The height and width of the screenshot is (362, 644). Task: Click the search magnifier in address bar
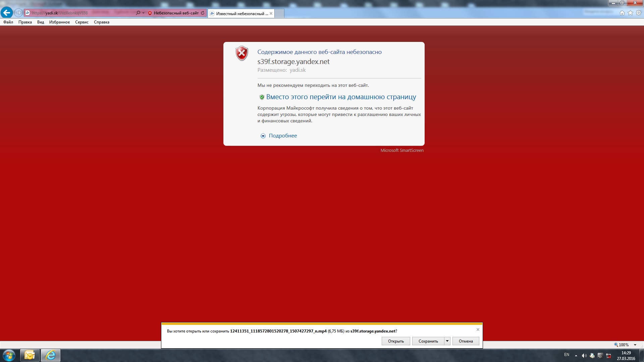pyautogui.click(x=138, y=13)
